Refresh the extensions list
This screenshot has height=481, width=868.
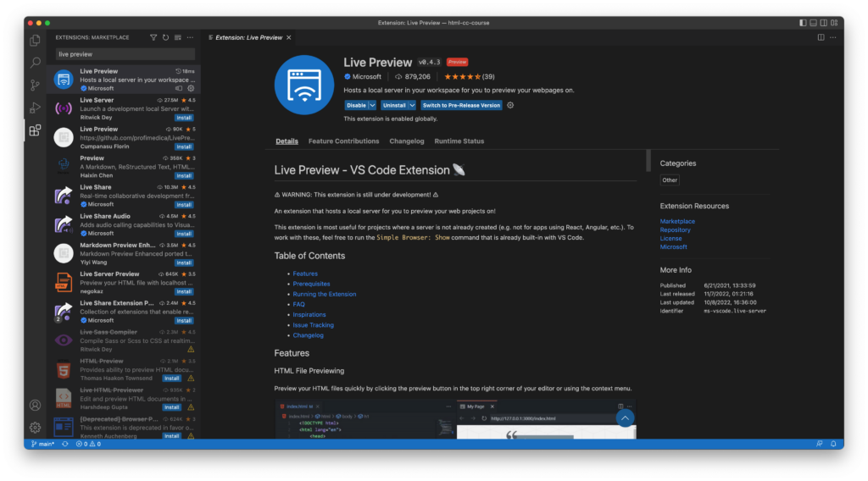(x=165, y=37)
